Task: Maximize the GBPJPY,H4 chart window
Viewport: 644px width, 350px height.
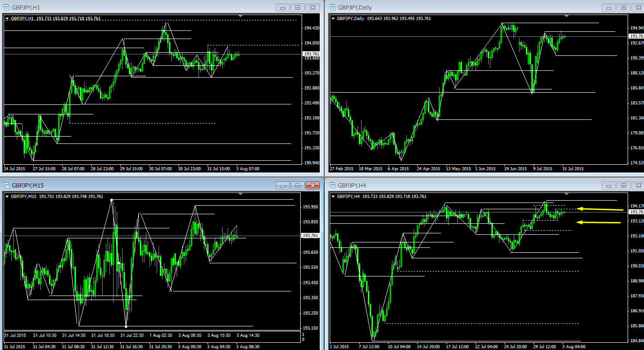Action: coord(624,185)
